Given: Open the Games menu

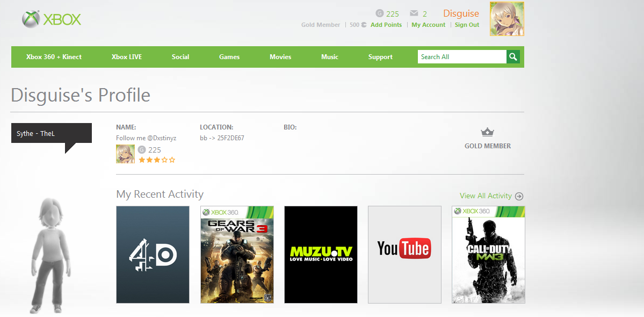Looking at the screenshot, I should (x=229, y=57).
